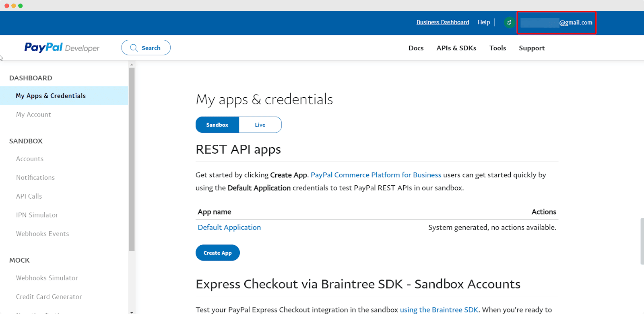Open the APIs & SDKs menu
Screen dimensions: 644x314
[x=456, y=48]
